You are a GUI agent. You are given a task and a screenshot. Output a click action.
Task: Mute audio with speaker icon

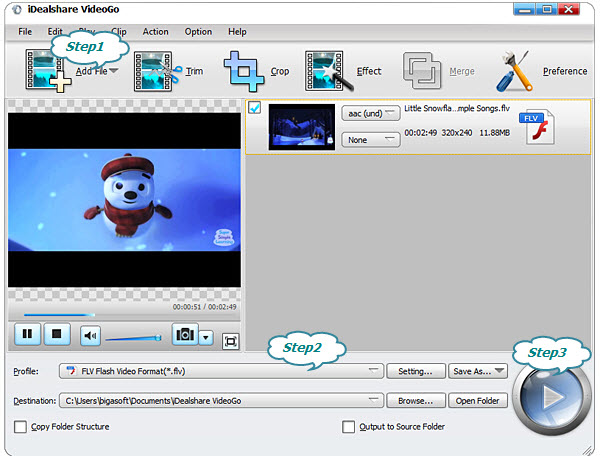(x=90, y=335)
